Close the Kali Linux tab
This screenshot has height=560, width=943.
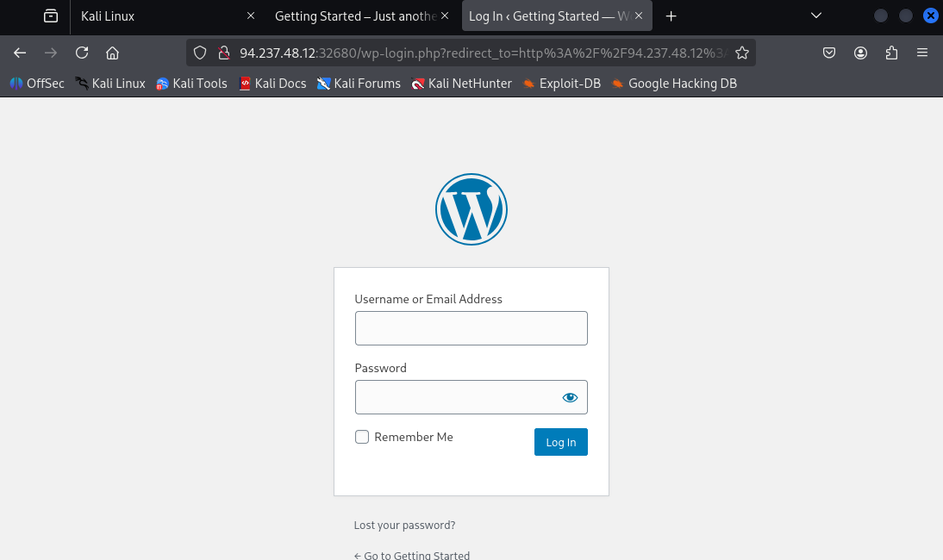point(251,16)
